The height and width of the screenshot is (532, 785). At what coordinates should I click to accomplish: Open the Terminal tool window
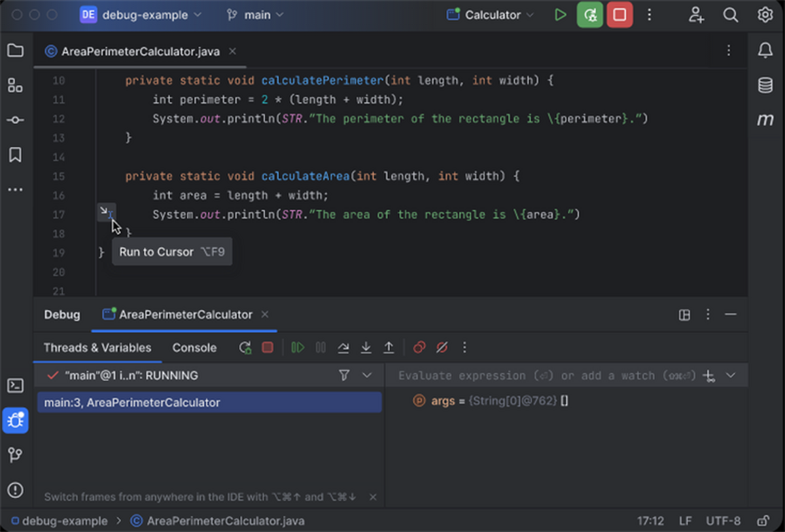click(x=15, y=385)
